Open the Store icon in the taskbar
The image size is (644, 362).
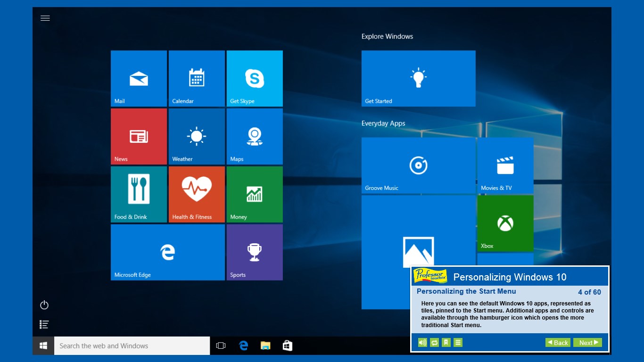287,346
